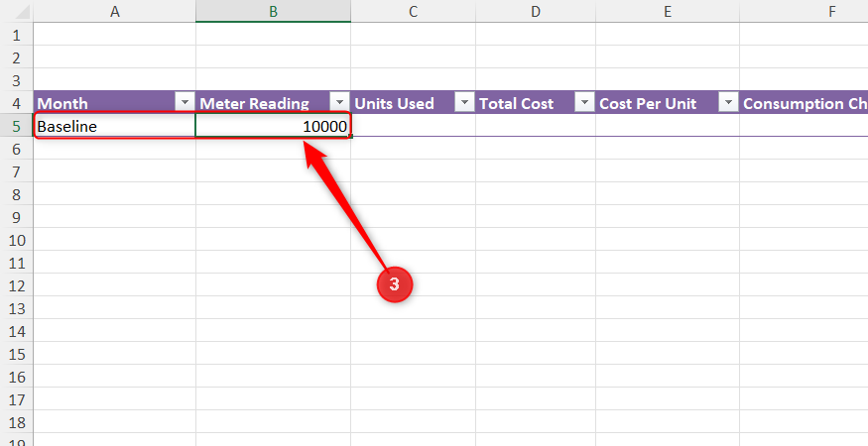
Task: Click the Meter Reading header cell
Action: 274,102
